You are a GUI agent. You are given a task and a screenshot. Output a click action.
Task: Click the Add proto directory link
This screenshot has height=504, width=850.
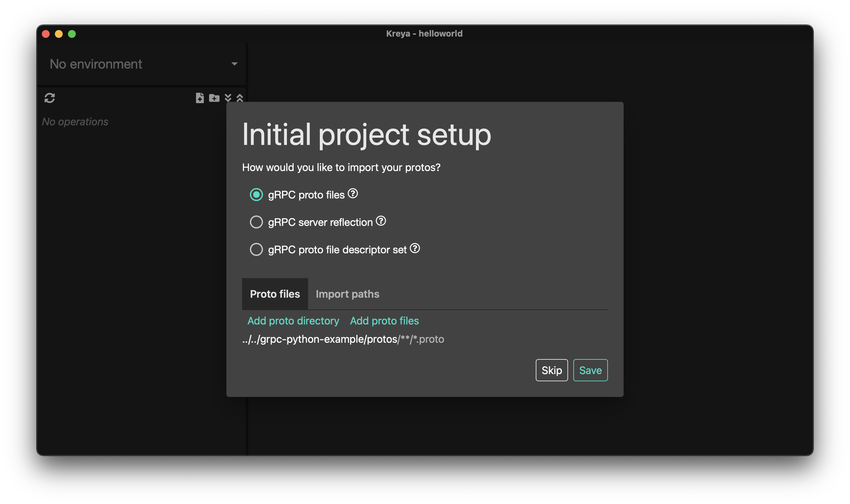[x=293, y=321]
